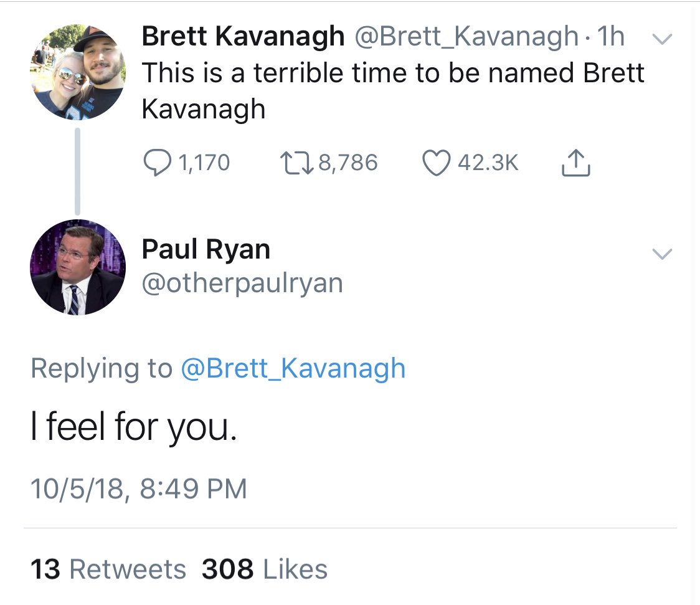The image size is (700, 605).
Task: Click the 42.3K likes count
Action: click(488, 163)
